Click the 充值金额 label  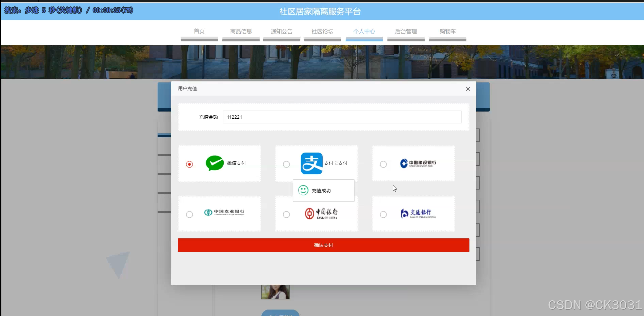pos(208,117)
